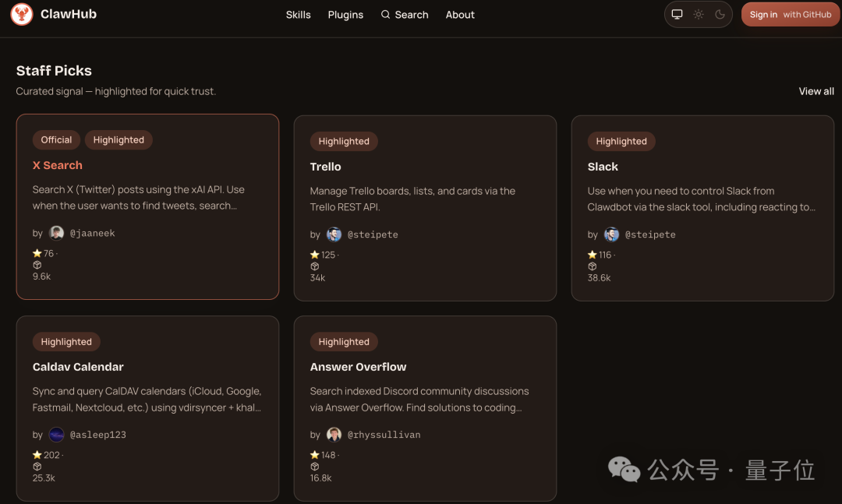Open the Caldav Calendar skill card title
Image resolution: width=842 pixels, height=504 pixels.
78,367
